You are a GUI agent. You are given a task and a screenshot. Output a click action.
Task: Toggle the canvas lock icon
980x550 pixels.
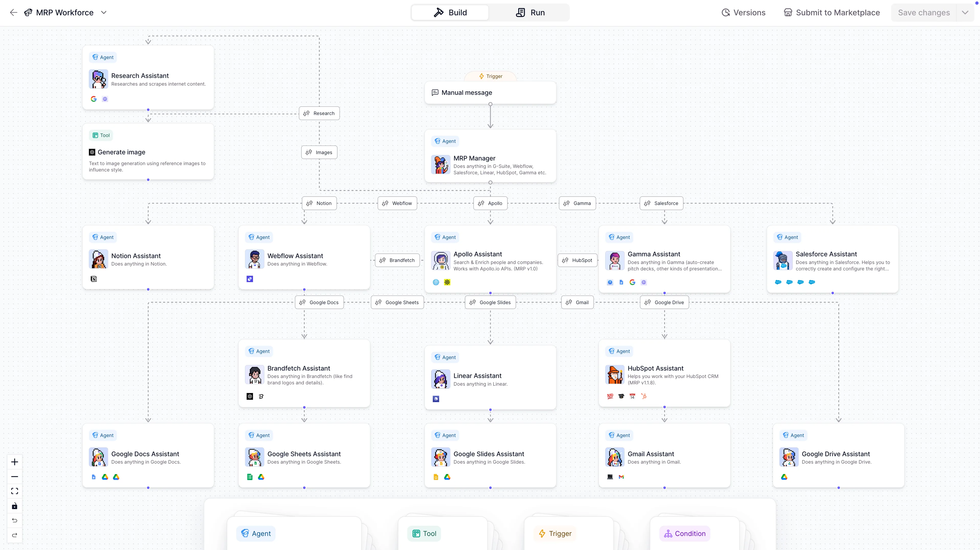point(15,506)
